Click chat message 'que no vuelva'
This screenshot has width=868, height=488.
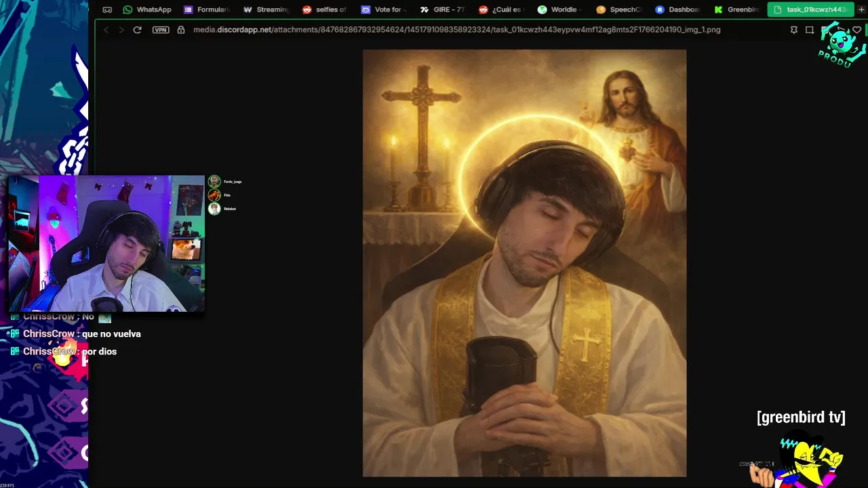point(111,334)
